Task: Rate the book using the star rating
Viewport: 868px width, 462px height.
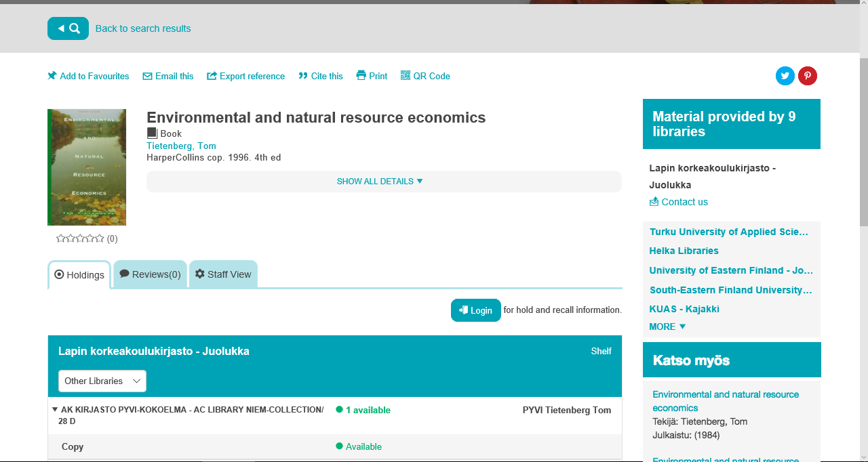Action: [x=80, y=238]
